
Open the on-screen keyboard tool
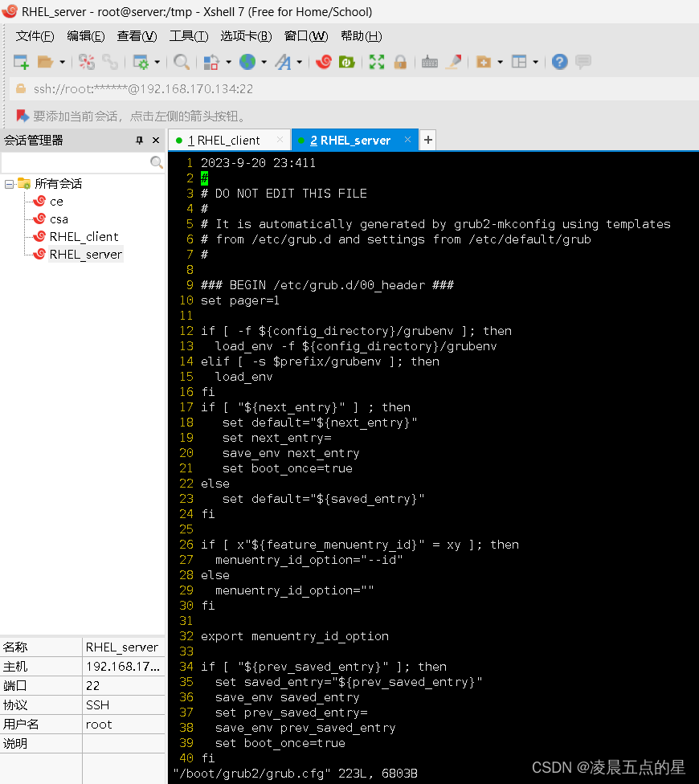428,61
